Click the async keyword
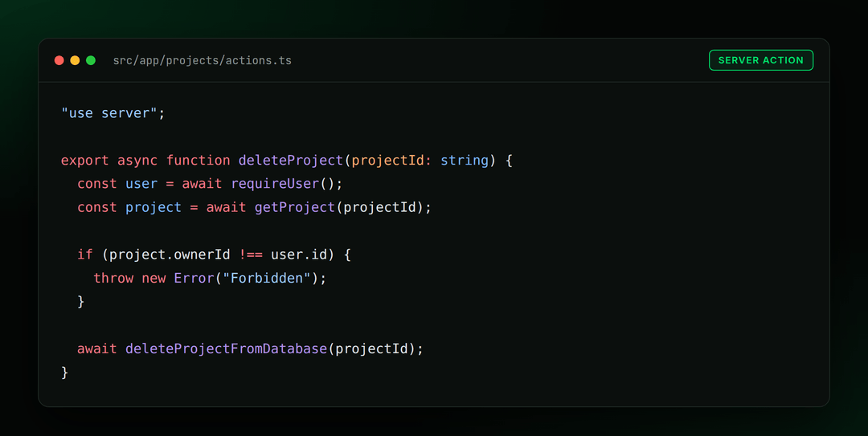868x436 pixels. [137, 161]
